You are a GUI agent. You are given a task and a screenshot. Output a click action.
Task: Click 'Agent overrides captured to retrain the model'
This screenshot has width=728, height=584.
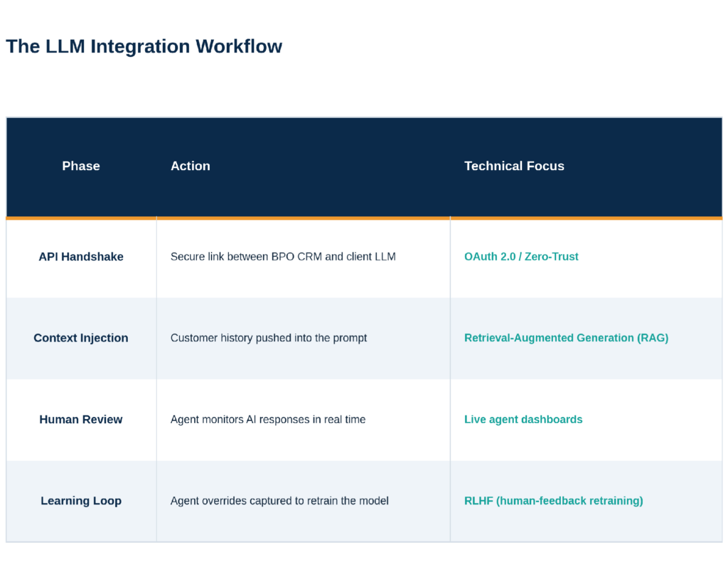(x=279, y=500)
